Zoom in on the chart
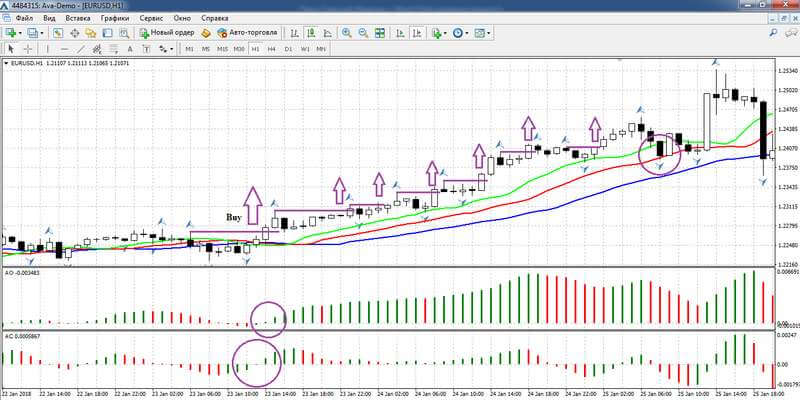This screenshot has height=400, width=800. point(347,33)
